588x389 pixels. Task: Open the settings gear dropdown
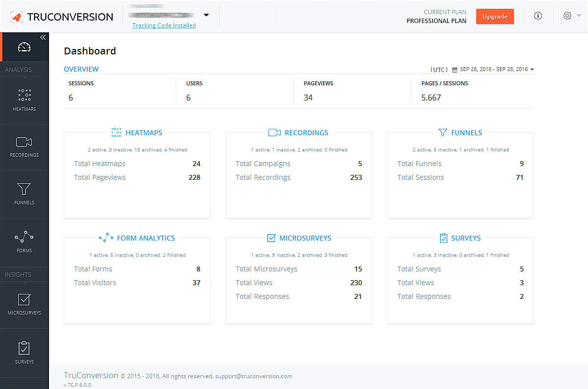(x=571, y=16)
